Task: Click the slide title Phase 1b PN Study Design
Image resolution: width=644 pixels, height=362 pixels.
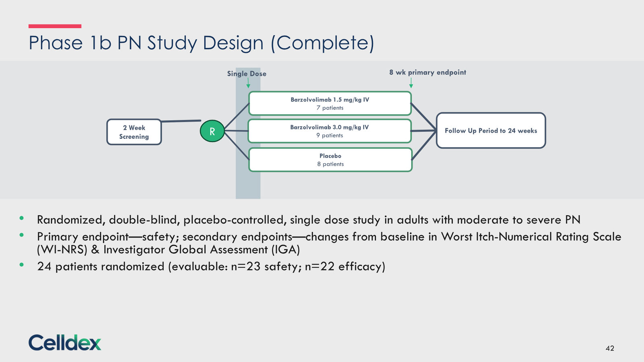Action: [x=201, y=43]
